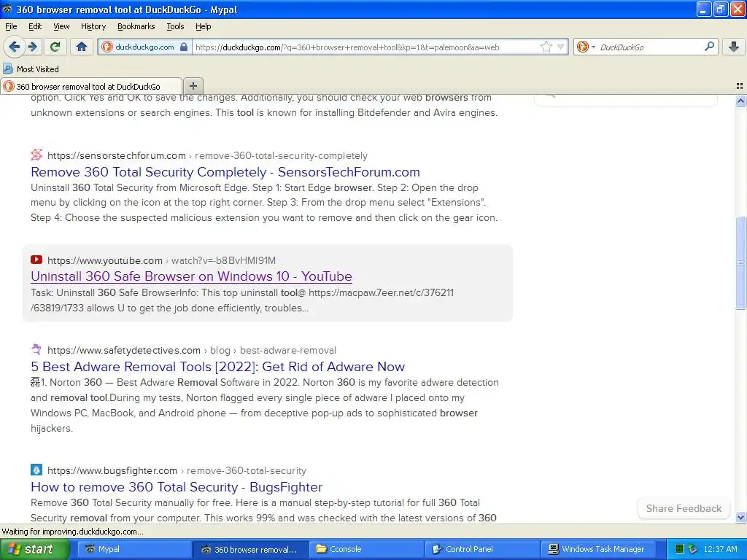Click the 12:37 AM system clock
Image resolution: width=747 pixels, height=560 pixels.
pos(720,549)
